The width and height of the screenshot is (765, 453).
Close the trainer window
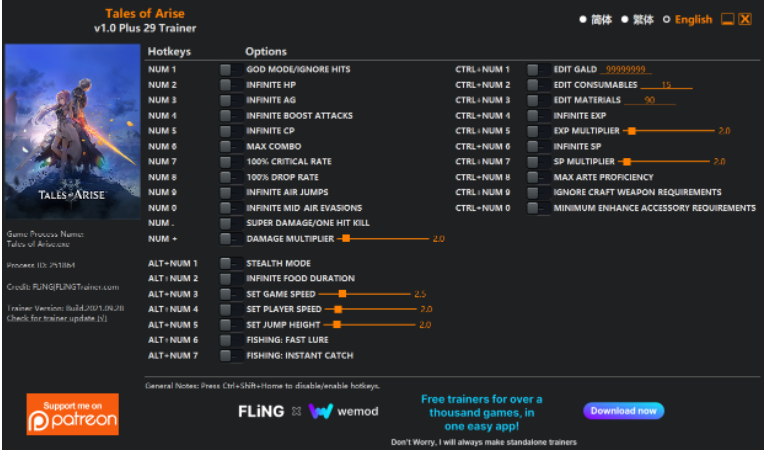[745, 20]
